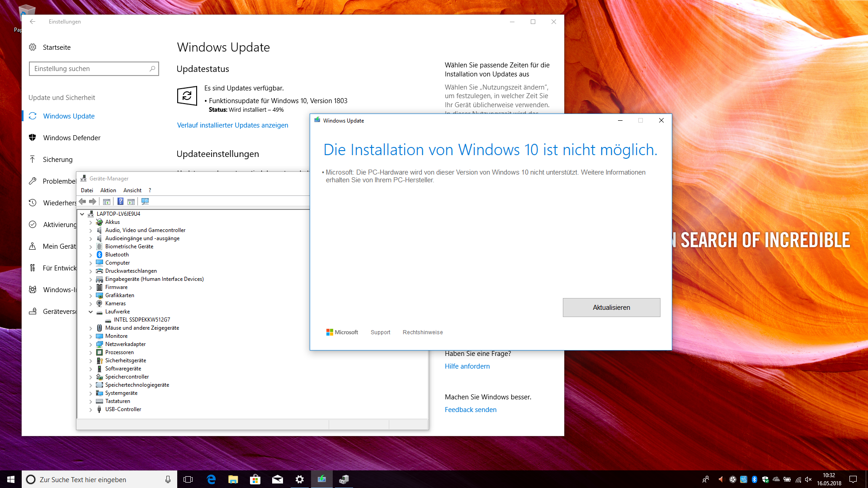Select Speichertechnologiegeräte in device tree
The width and height of the screenshot is (868, 488).
point(137,385)
